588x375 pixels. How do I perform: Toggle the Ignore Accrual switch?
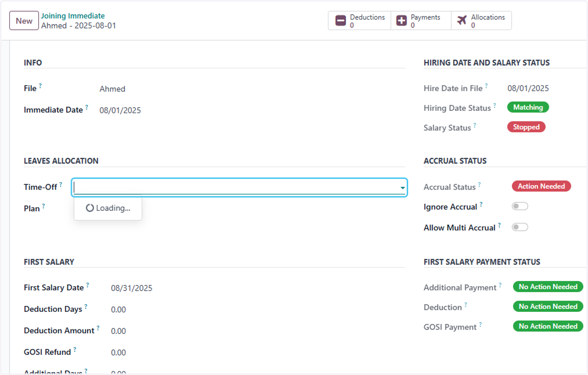point(520,206)
